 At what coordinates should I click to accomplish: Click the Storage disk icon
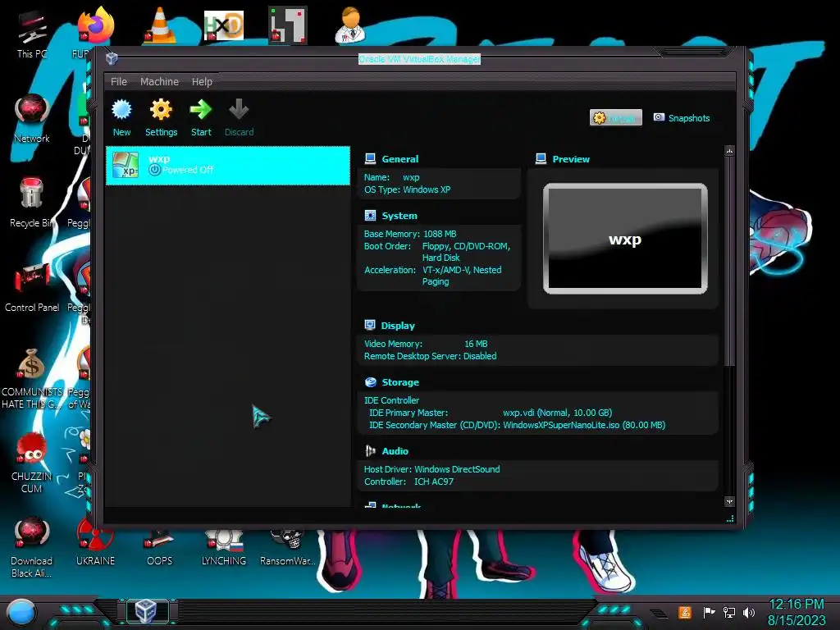pos(370,382)
